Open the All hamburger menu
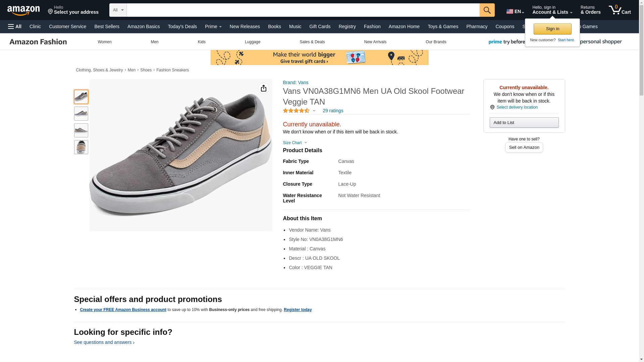Viewport: 644px width, 362px height. pyautogui.click(x=15, y=26)
